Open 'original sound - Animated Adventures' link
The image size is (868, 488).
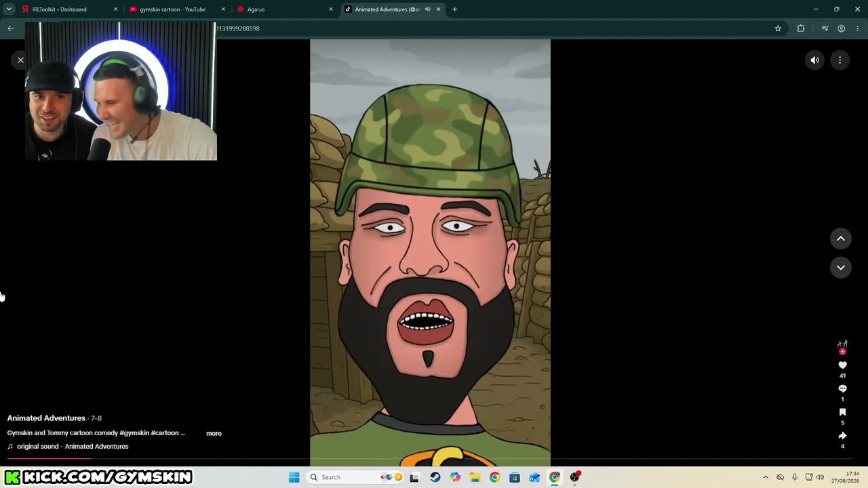pos(73,447)
